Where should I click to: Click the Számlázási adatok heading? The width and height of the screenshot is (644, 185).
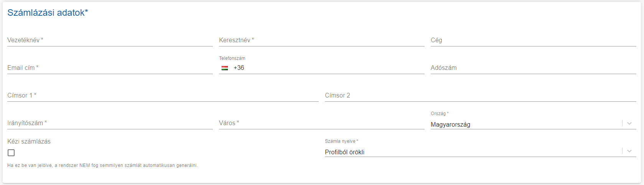[x=48, y=13]
